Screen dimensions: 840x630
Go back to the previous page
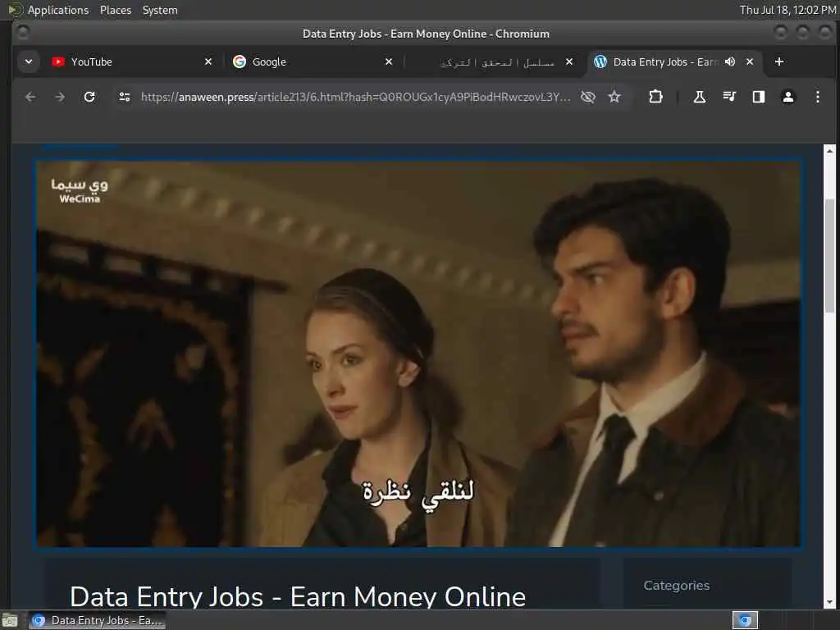[30, 97]
